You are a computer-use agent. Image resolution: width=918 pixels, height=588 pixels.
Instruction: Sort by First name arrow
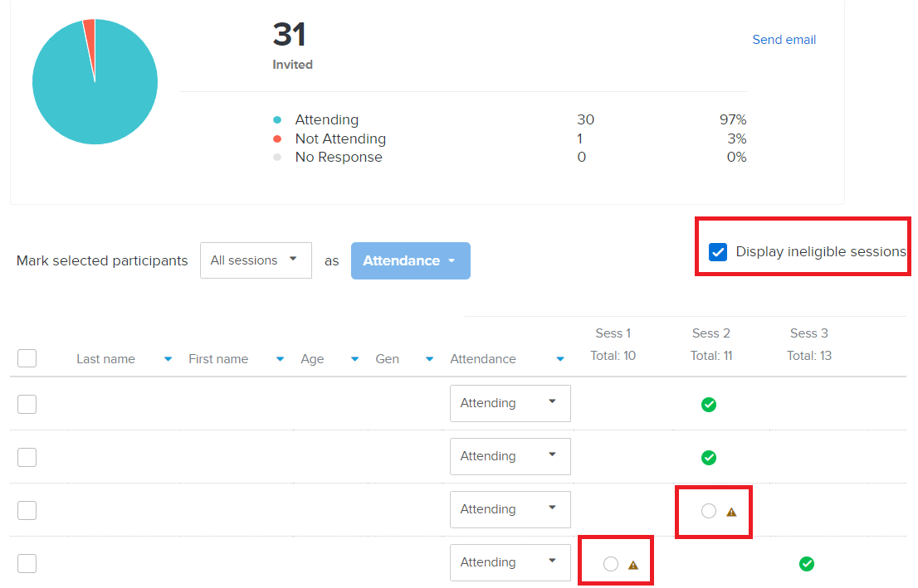click(x=280, y=359)
